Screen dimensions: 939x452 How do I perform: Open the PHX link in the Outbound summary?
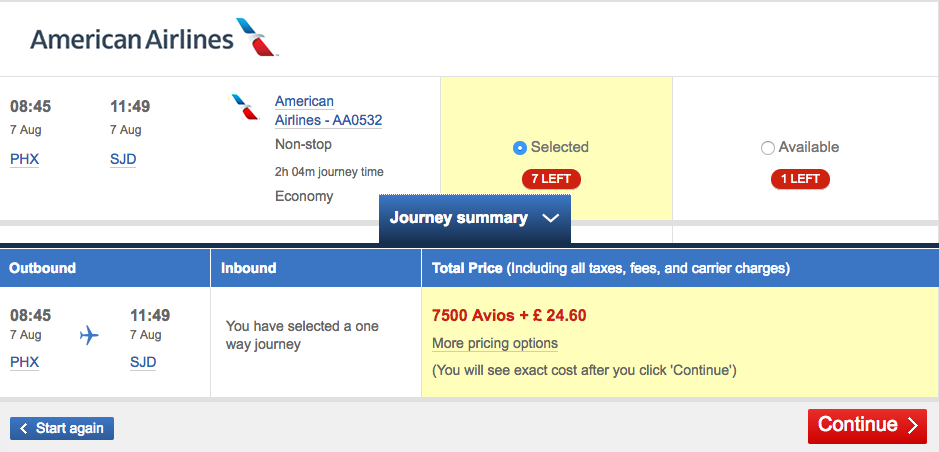point(25,362)
